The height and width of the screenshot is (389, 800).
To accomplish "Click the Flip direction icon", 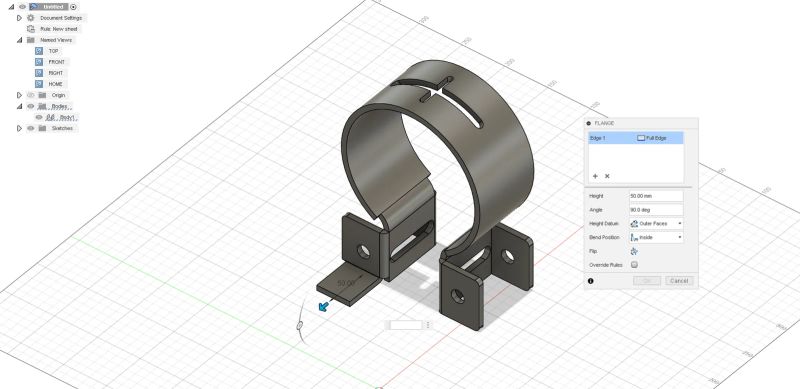I will pyautogui.click(x=634, y=251).
